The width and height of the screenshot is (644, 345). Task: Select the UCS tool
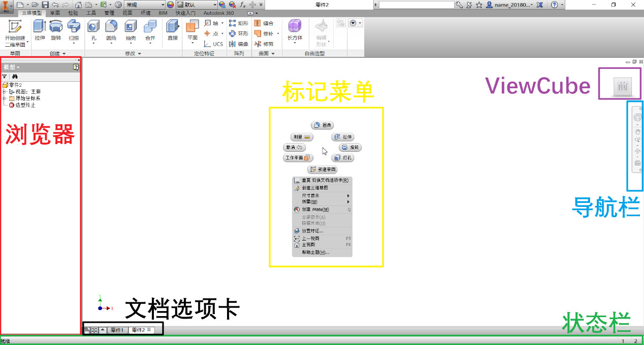click(x=214, y=44)
